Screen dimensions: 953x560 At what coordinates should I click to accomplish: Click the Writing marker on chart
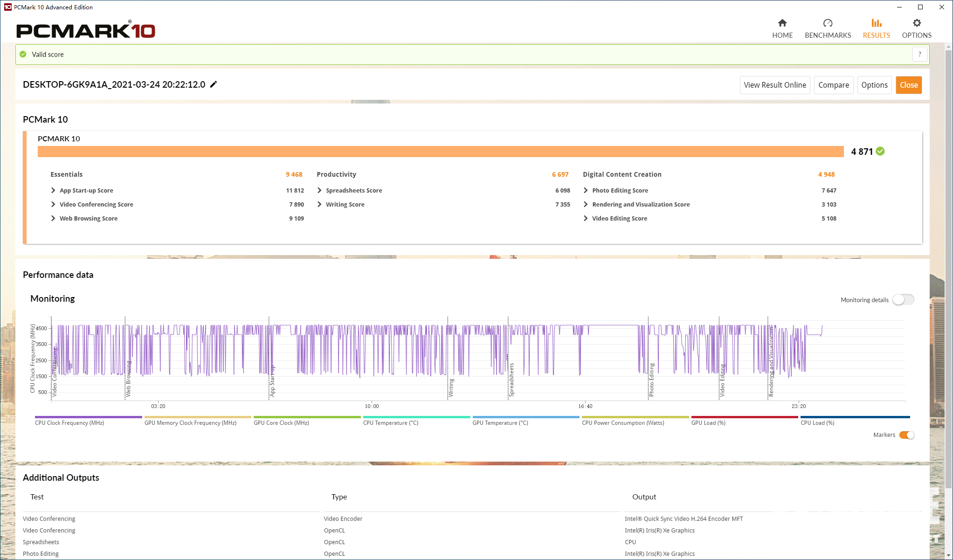[x=451, y=388]
